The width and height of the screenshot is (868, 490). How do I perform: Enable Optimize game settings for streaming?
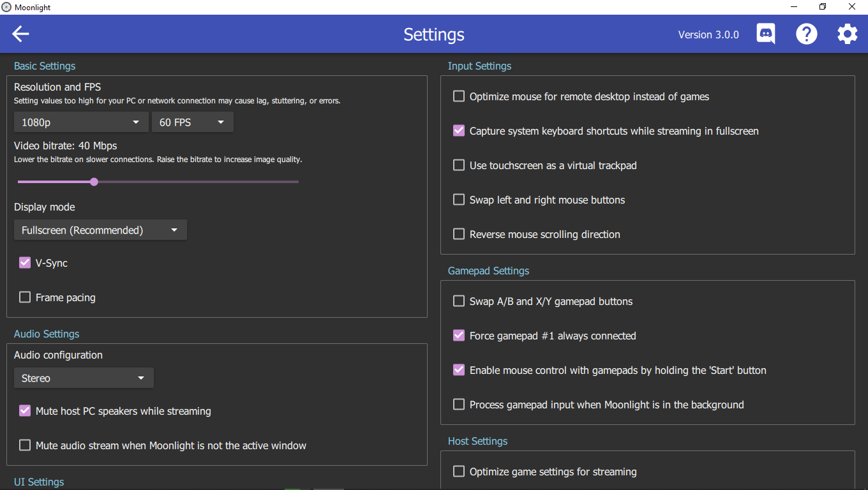459,471
